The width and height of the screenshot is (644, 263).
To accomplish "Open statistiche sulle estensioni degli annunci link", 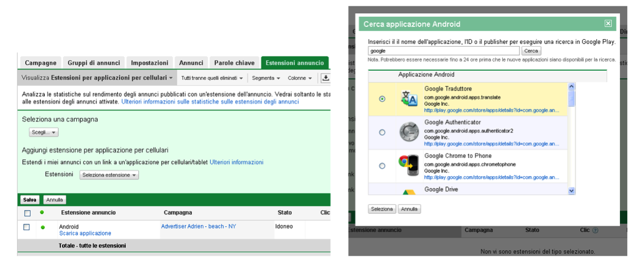I will (x=210, y=101).
